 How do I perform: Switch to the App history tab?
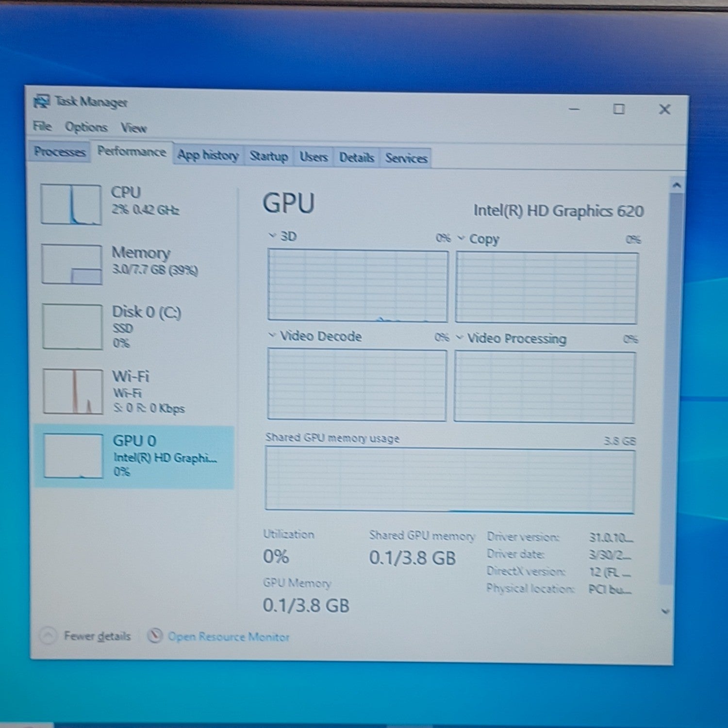[x=208, y=155]
